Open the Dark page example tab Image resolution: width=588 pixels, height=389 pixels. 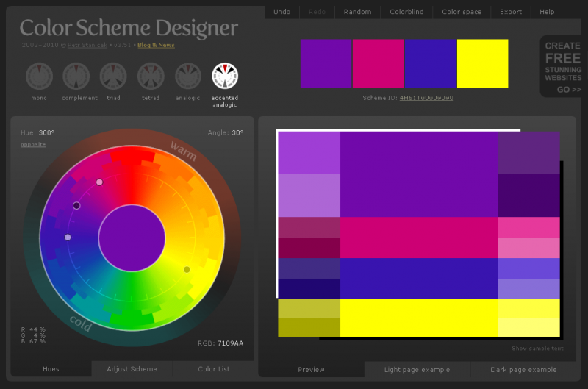coord(523,369)
